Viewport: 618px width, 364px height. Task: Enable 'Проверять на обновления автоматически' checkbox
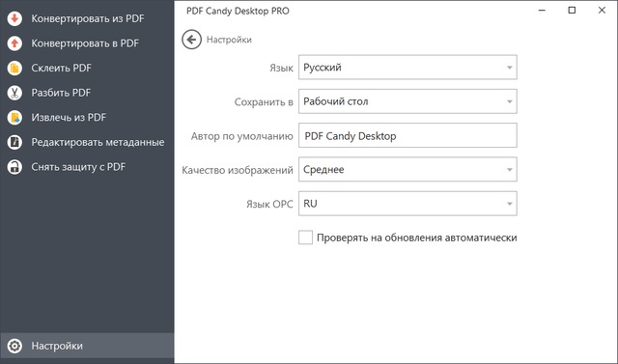click(x=305, y=238)
